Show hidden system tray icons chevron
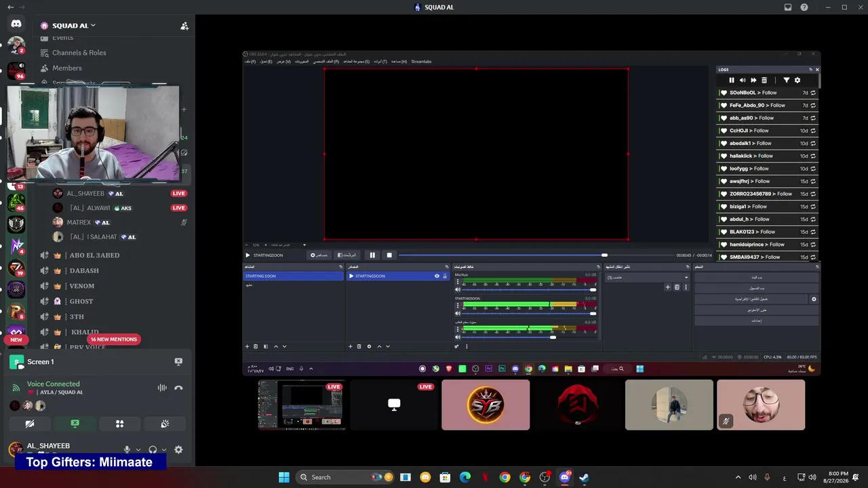Screen dimensions: 868x488 (x=738, y=477)
